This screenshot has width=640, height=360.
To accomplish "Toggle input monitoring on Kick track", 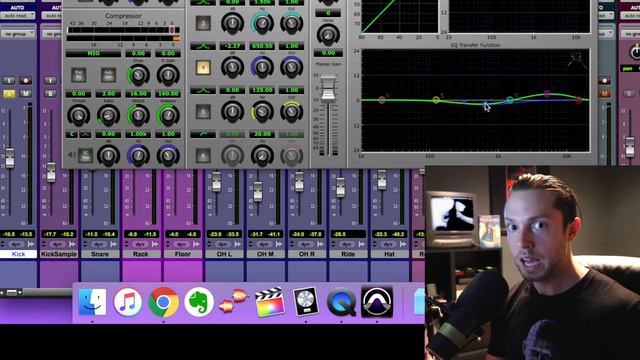I will click(9, 80).
